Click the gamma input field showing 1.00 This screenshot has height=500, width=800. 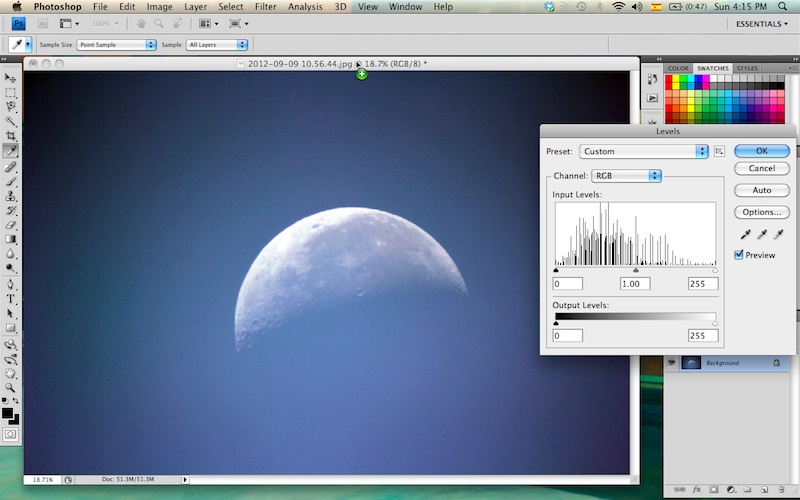tap(635, 284)
